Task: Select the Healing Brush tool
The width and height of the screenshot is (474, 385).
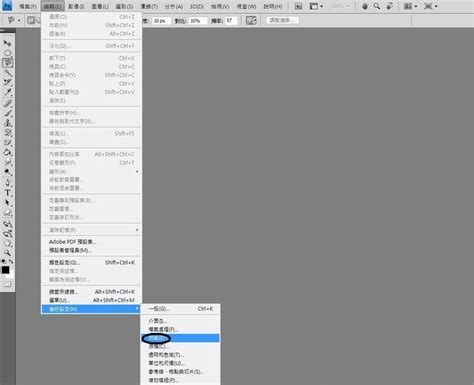Action: click(7, 103)
